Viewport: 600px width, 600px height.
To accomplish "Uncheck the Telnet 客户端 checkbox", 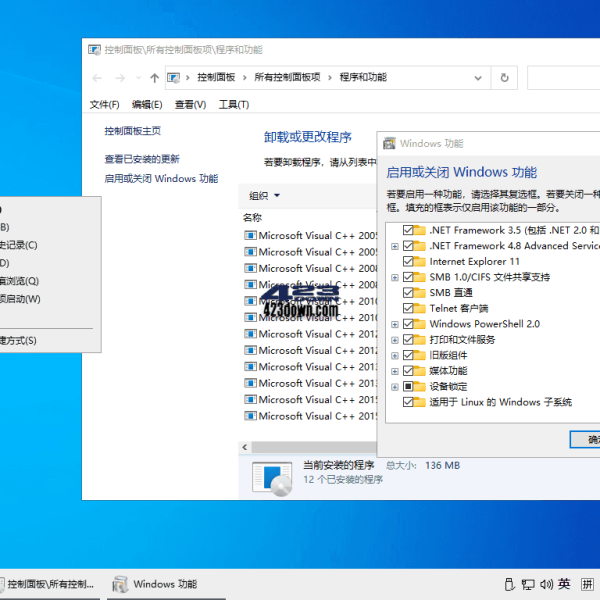I will 408,308.
